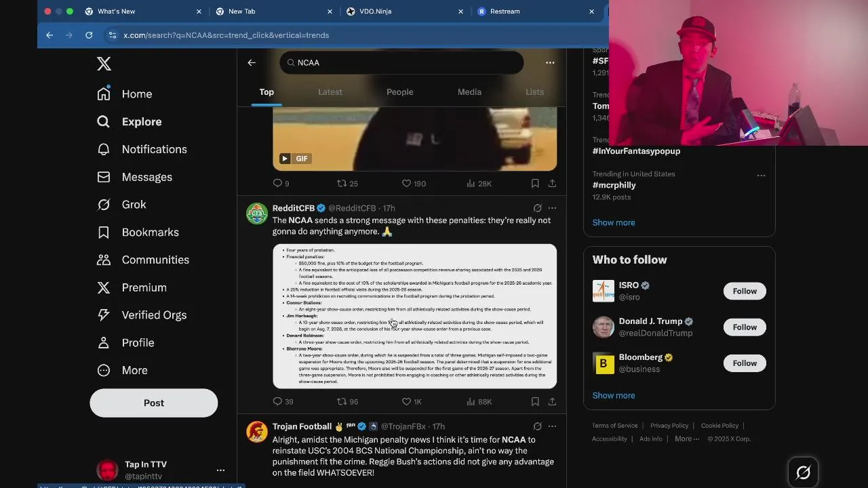Follow ISRO
Image resolution: width=868 pixels, height=488 pixels.
[x=745, y=291]
